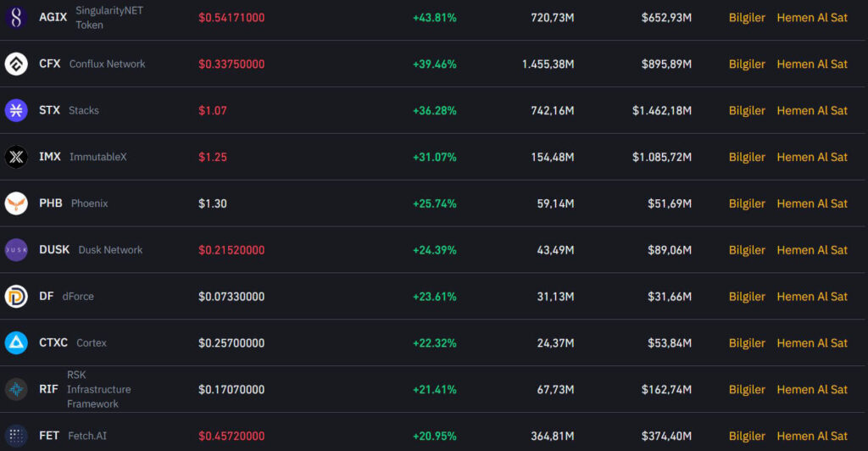Click the PHB price $1.30
Image resolution: width=868 pixels, height=451 pixels.
coord(213,203)
